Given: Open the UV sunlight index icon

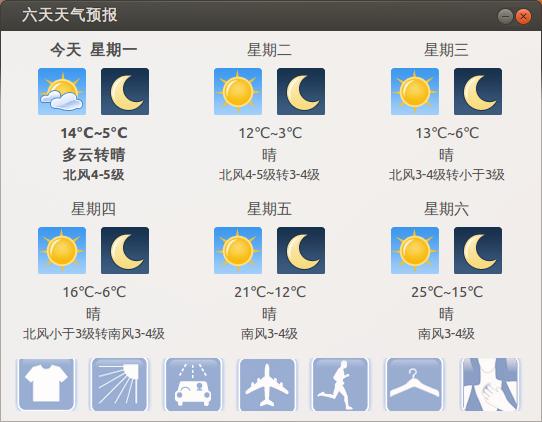Looking at the screenshot, I should 119,384.
